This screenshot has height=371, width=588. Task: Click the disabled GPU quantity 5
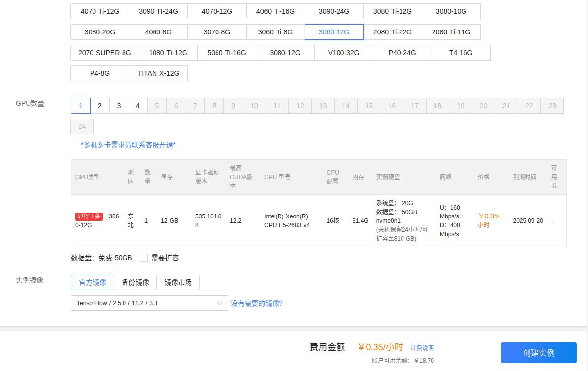tap(157, 106)
